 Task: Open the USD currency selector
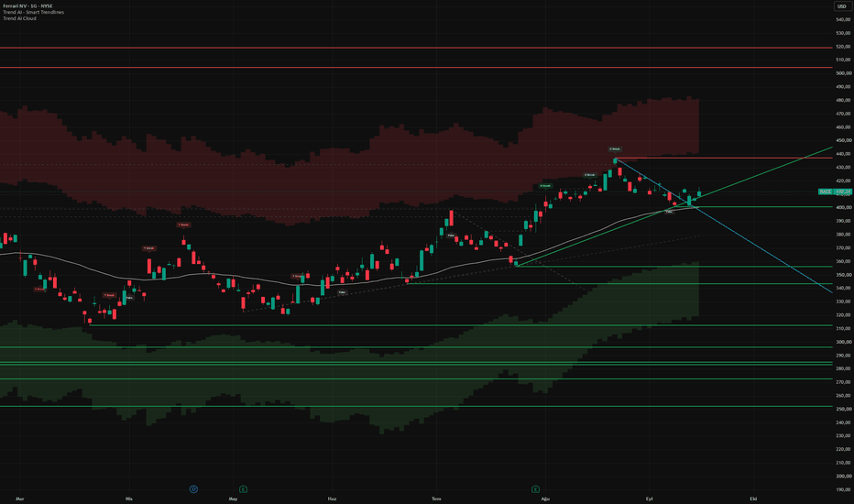[x=841, y=6]
